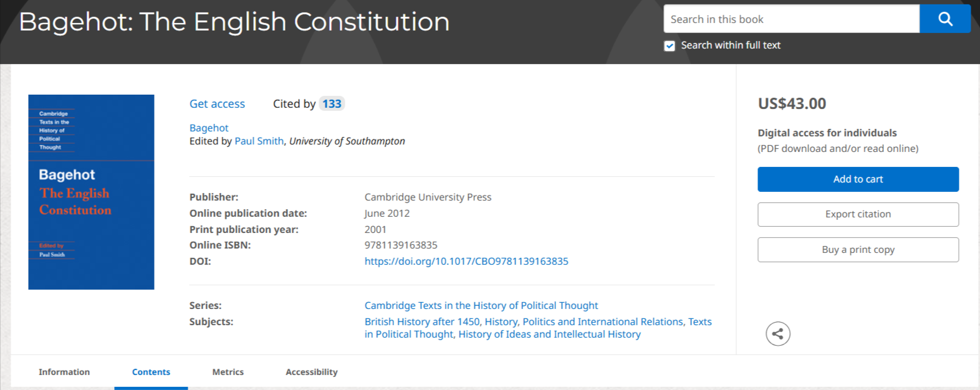
Task: Click the page title Bagehot: The English Constitution
Action: pyautogui.click(x=234, y=22)
